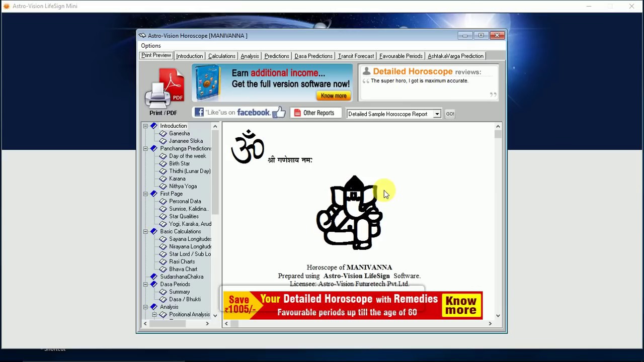Click the Astro-Vision Horoscope title bar icon
The height and width of the screenshot is (362, 644).
pyautogui.click(x=142, y=36)
